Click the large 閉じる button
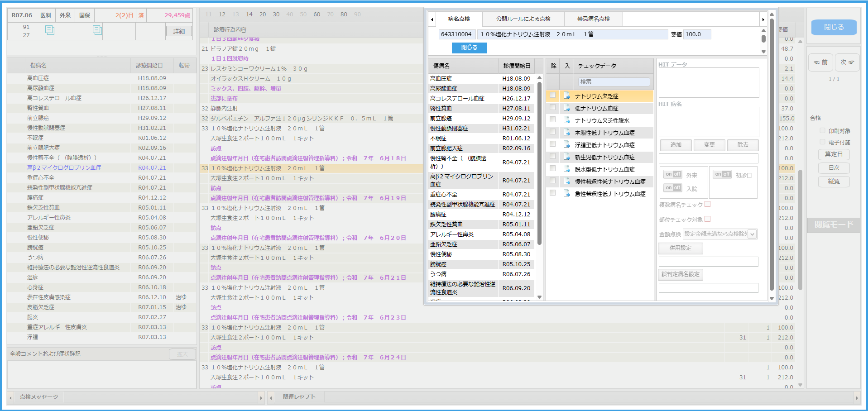Image resolution: width=868 pixels, height=411 pixels. [x=834, y=27]
